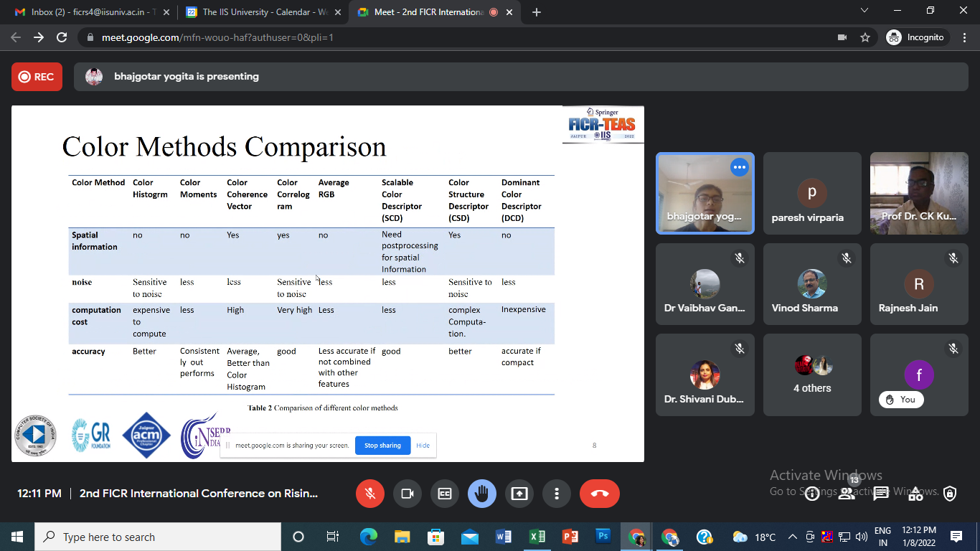Lower the raised hand

point(482,494)
